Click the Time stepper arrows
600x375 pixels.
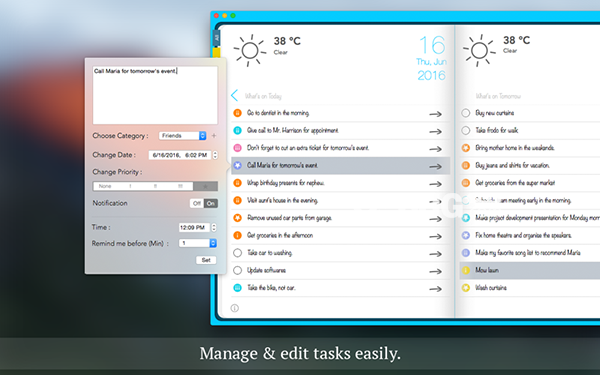pyautogui.click(x=214, y=227)
